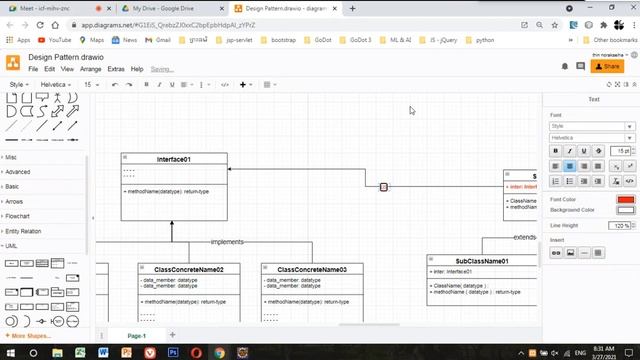Click the numbered list button

[556, 181]
